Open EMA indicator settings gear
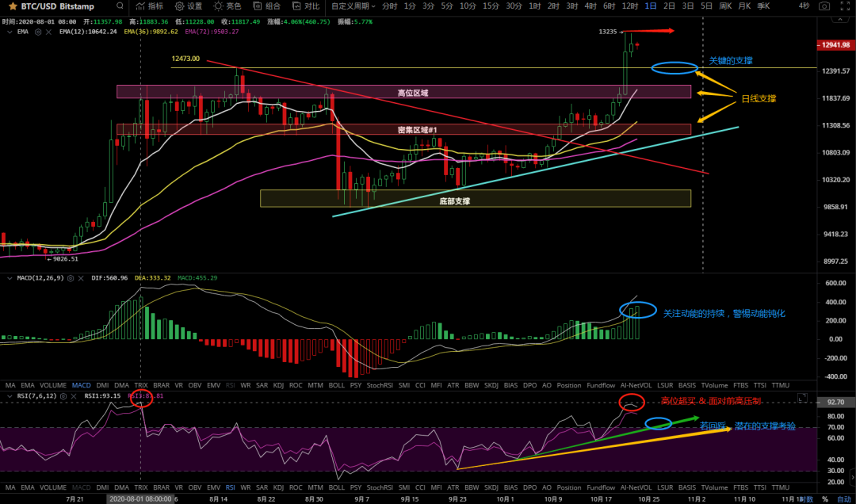Screen dimensions: 856x504 coord(38,32)
